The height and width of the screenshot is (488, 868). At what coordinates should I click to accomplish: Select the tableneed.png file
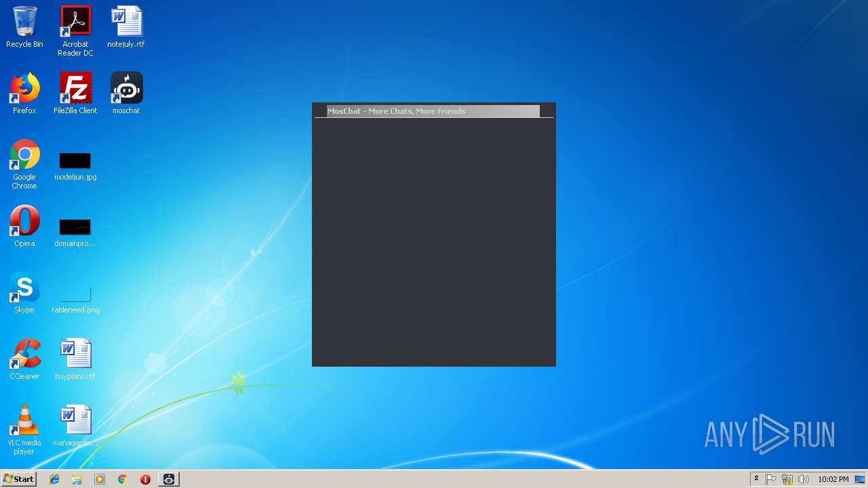(x=75, y=300)
